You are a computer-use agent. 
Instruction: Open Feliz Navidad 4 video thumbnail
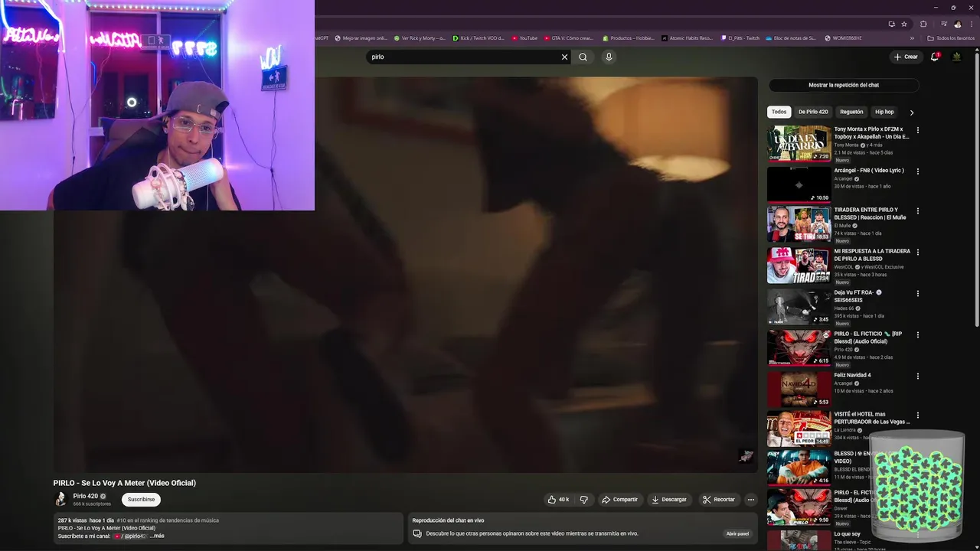tap(799, 390)
